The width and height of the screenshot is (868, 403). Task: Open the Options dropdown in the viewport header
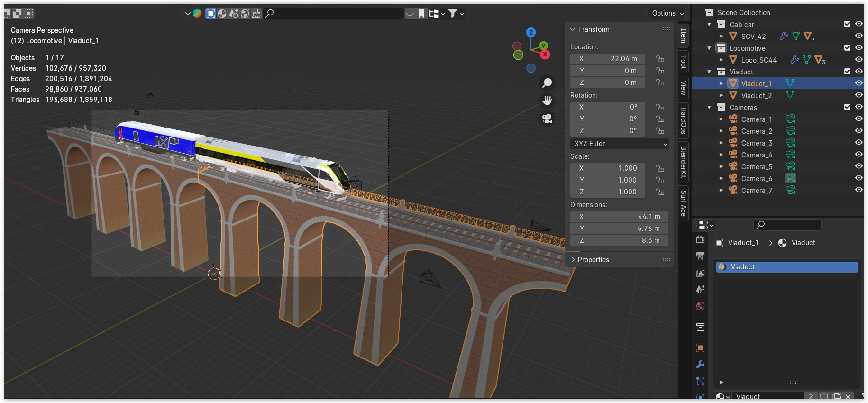tap(667, 13)
